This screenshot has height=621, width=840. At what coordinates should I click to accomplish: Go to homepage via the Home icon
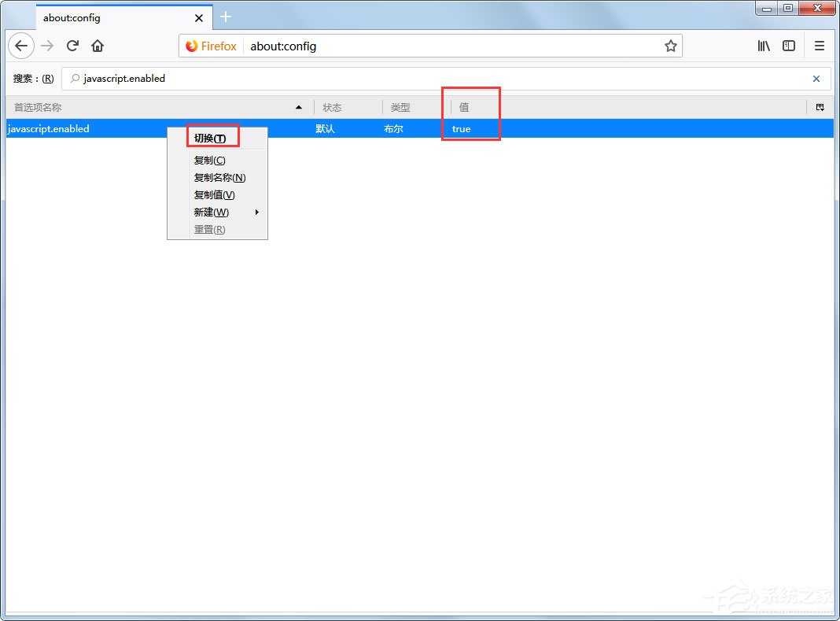click(x=98, y=46)
